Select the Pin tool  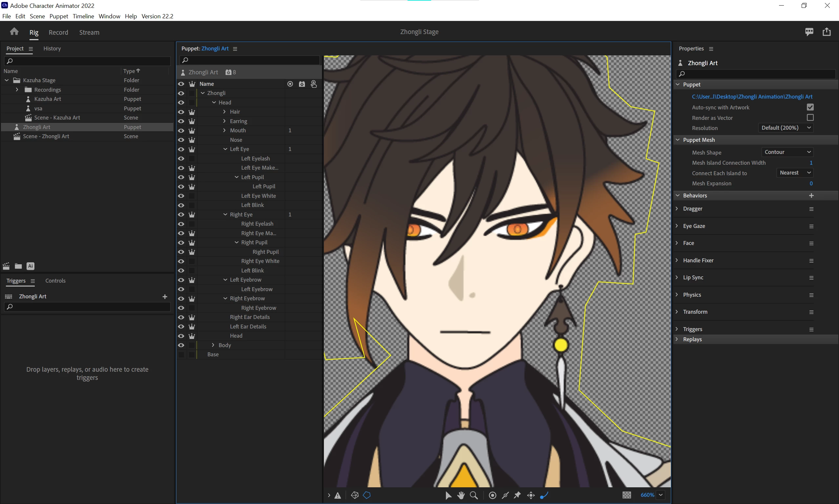(517, 495)
